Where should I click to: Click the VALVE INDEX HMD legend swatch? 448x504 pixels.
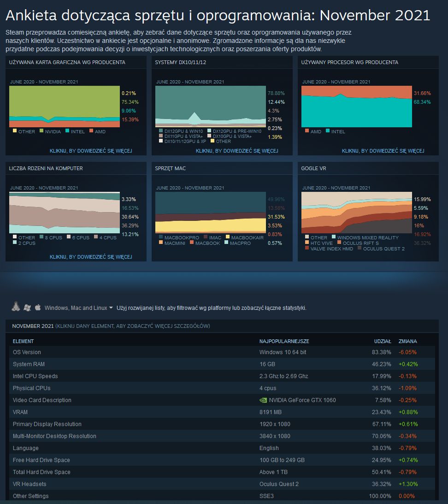307,248
